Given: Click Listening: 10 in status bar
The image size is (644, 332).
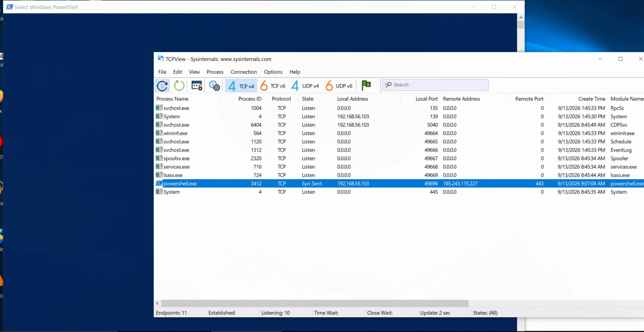Looking at the screenshot, I should click(x=276, y=313).
